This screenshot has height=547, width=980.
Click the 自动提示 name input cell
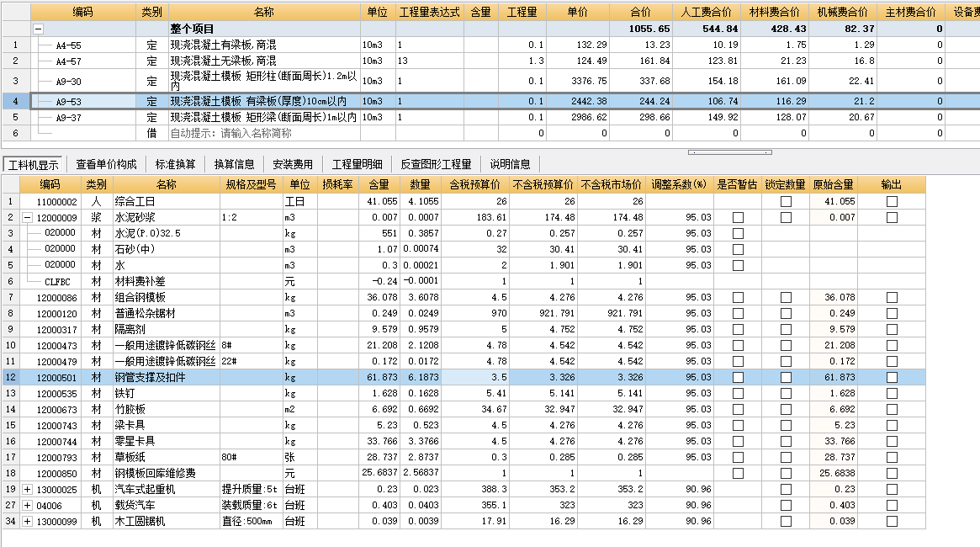click(264, 133)
